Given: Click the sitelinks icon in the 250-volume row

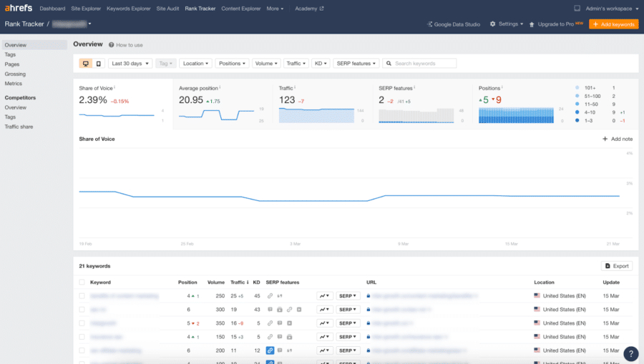Looking at the screenshot, I should pos(270,295).
